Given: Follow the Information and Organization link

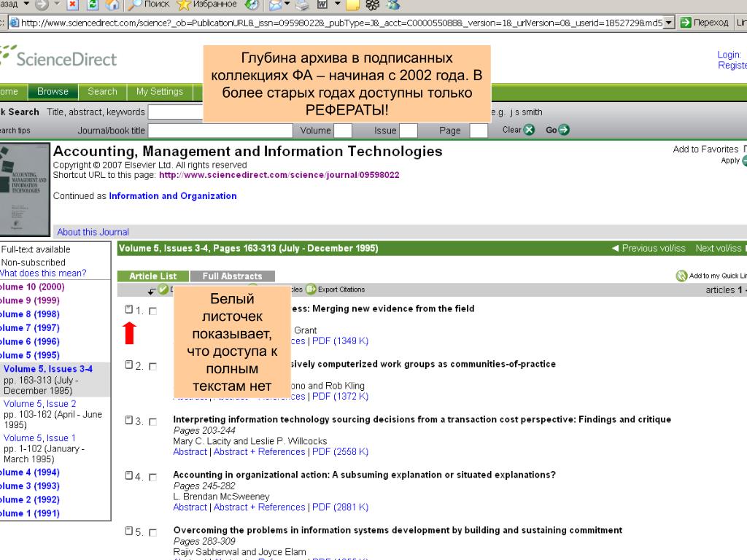Looking at the screenshot, I should pos(173,195).
